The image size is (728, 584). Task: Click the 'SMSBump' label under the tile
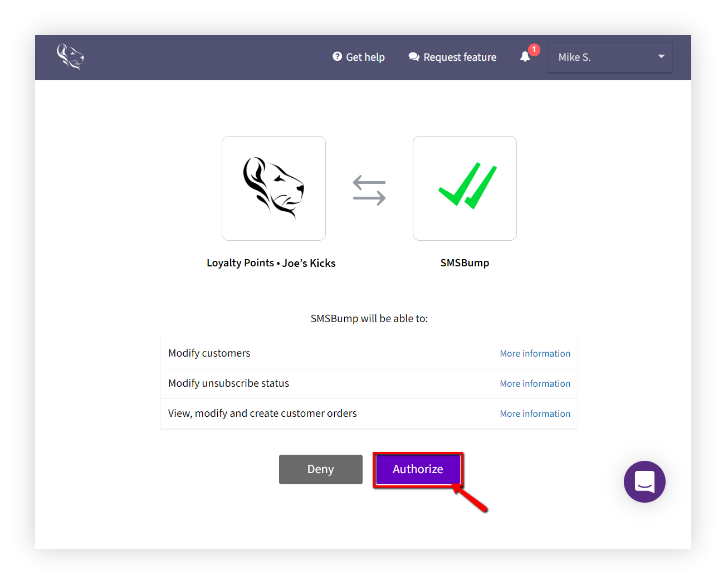point(465,263)
